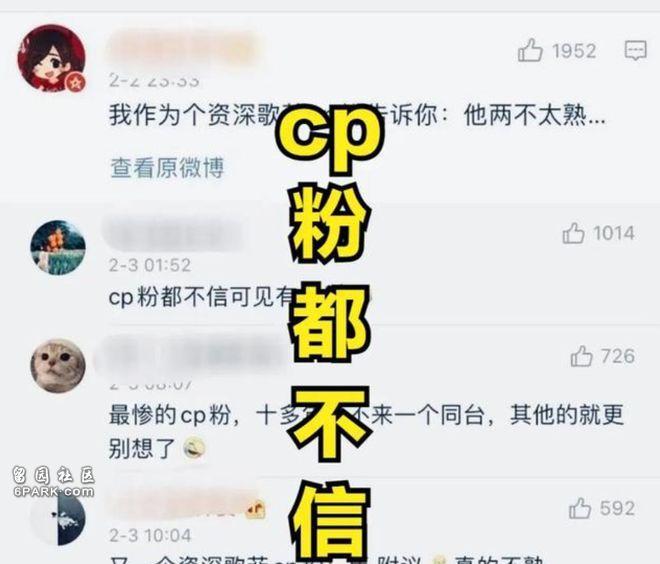
Task: Open the half-dark circular avatar profile
Action: [x=58, y=518]
